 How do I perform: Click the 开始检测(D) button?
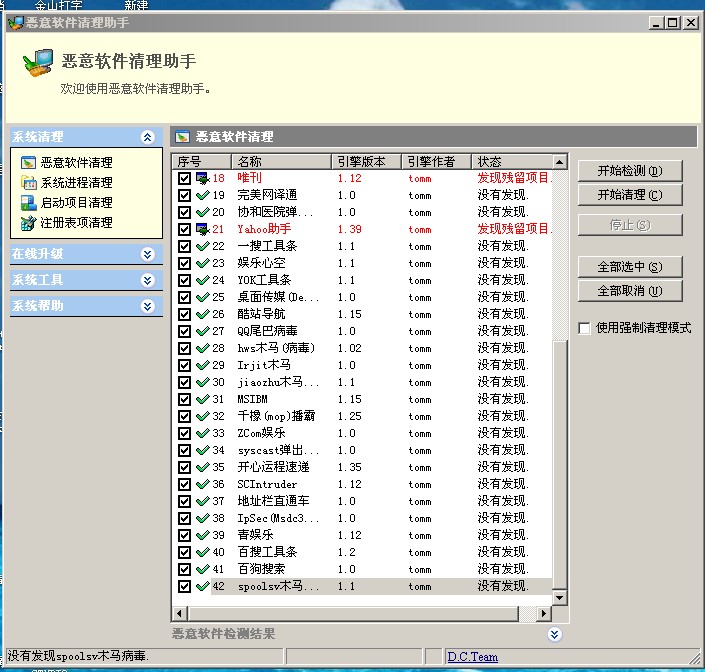coord(630,171)
